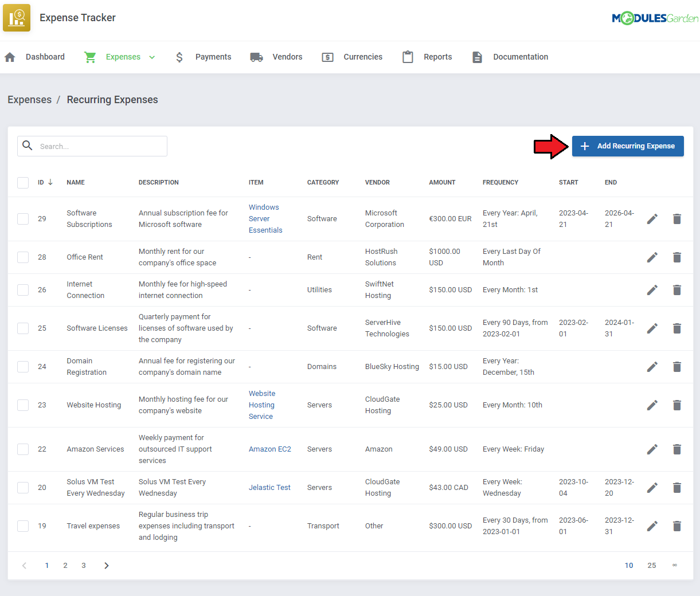Click Add Recurring Expense button
The image size is (700, 596).
click(628, 146)
